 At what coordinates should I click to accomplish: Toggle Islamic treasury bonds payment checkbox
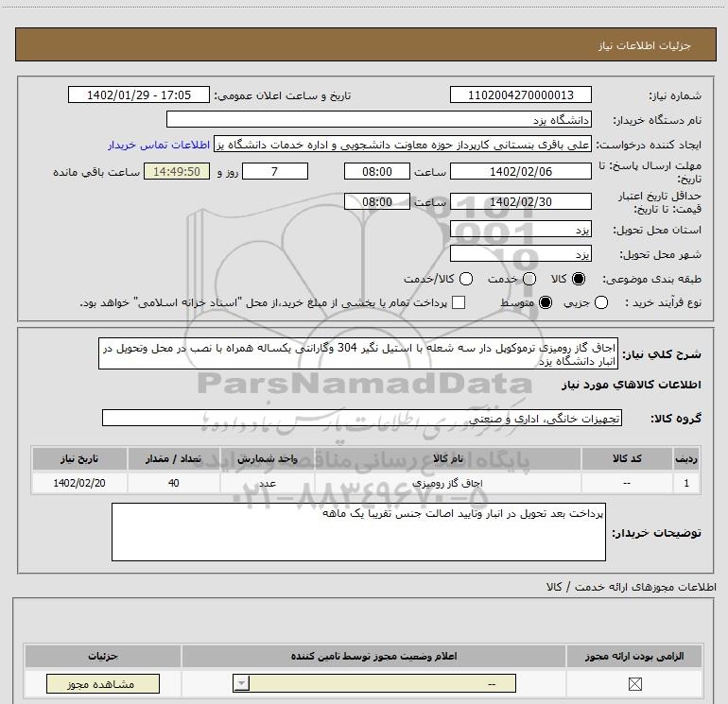click(x=459, y=302)
